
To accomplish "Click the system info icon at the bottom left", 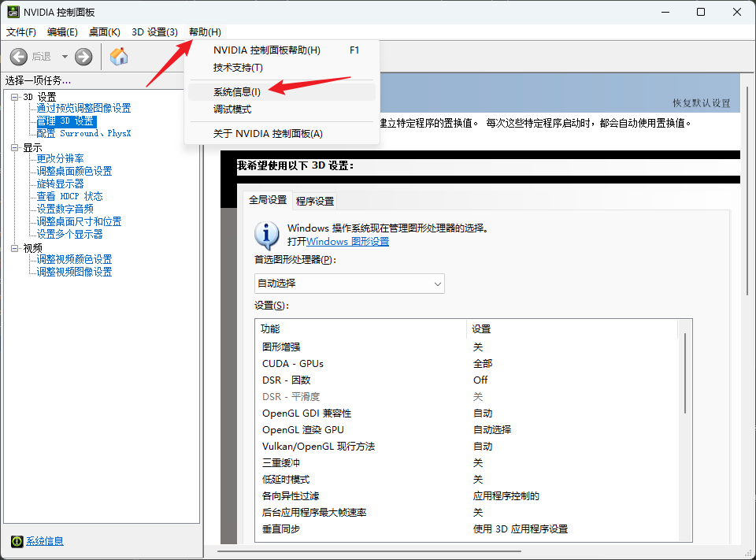I will (x=17, y=541).
